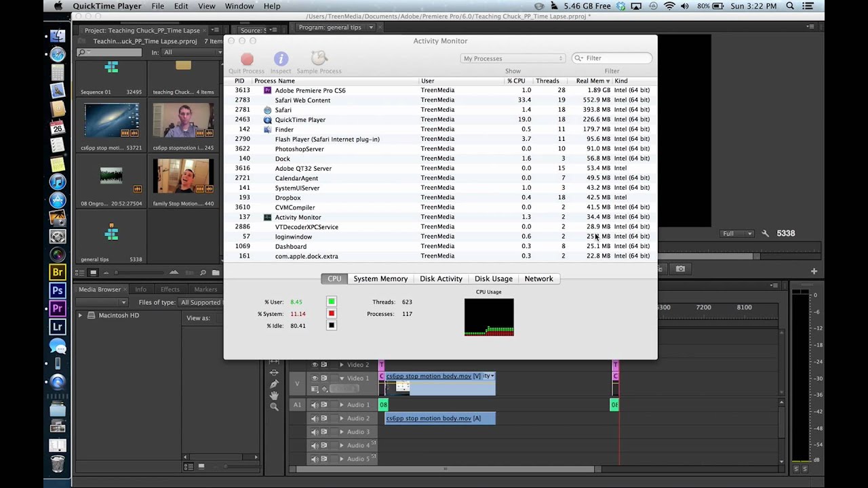Toggle Video 1 track eye visibility
The height and width of the screenshot is (488, 868).
coord(315,378)
